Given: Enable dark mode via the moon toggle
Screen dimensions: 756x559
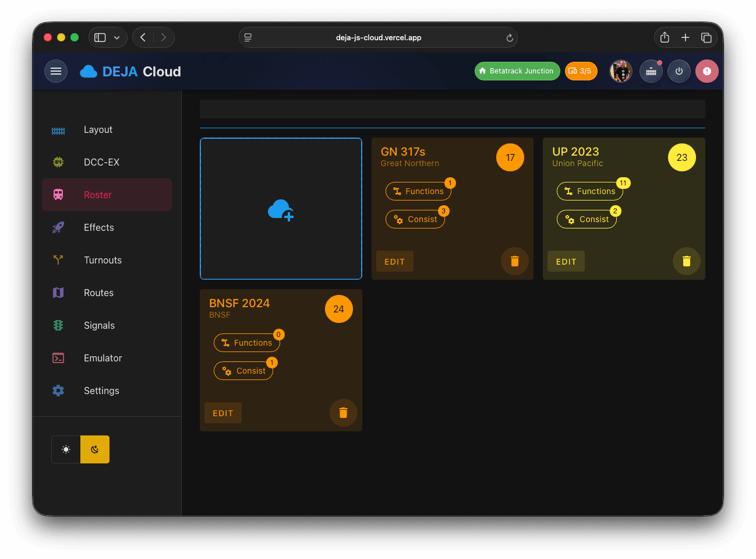Looking at the screenshot, I should pyautogui.click(x=94, y=449).
